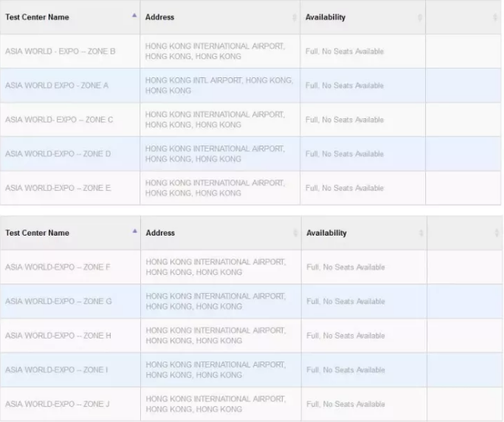Image resolution: width=504 pixels, height=422 pixels.
Task: Click the address cell in the Zone C row
Action: click(x=221, y=120)
